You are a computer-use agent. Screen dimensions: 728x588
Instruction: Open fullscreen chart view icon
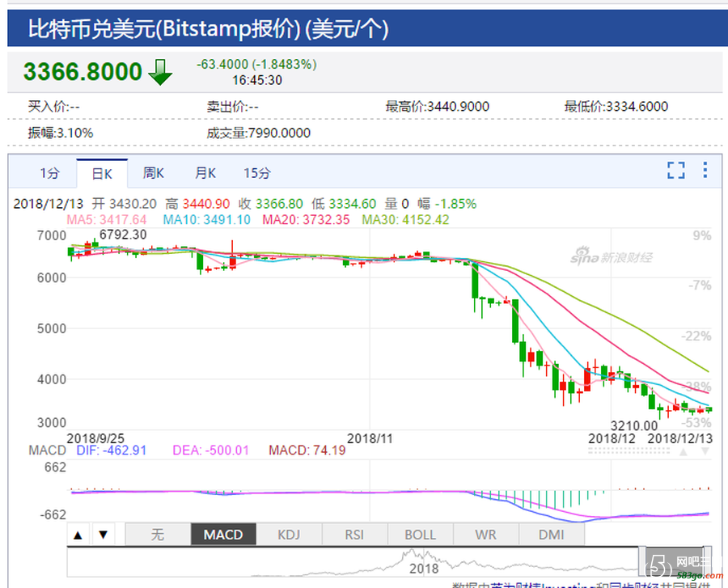coord(676,171)
